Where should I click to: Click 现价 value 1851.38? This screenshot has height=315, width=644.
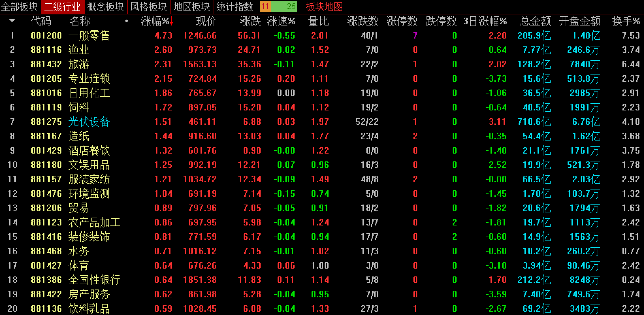pos(200,280)
